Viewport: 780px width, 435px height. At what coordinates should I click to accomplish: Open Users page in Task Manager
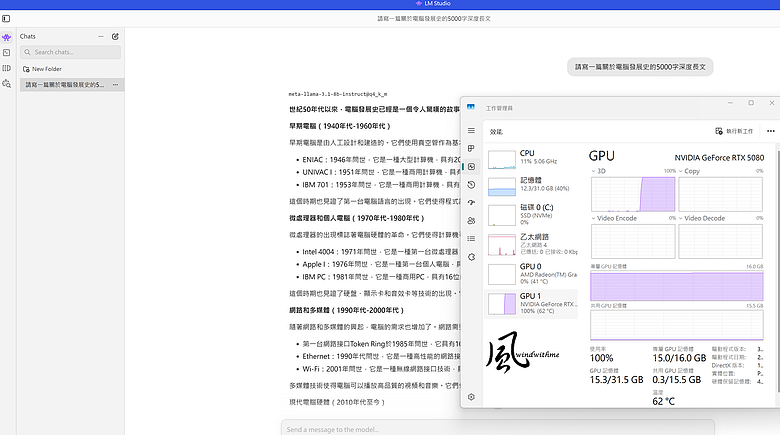[x=471, y=220]
